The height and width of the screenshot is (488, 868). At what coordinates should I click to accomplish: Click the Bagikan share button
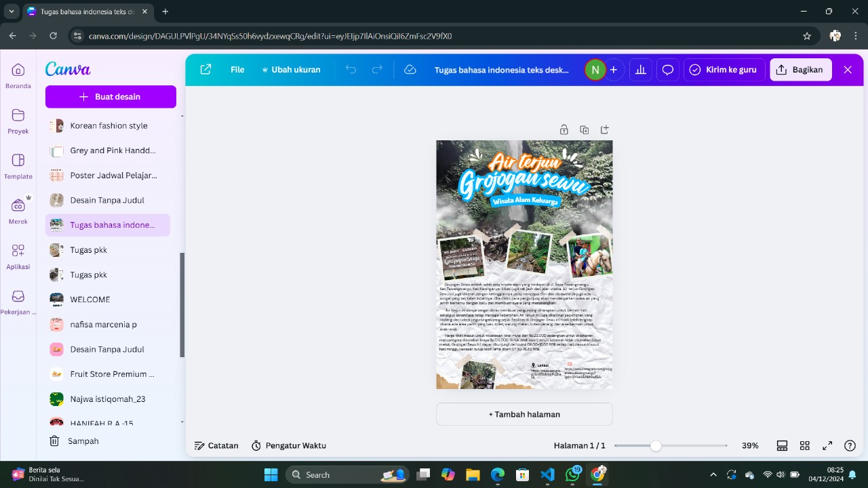(800, 69)
